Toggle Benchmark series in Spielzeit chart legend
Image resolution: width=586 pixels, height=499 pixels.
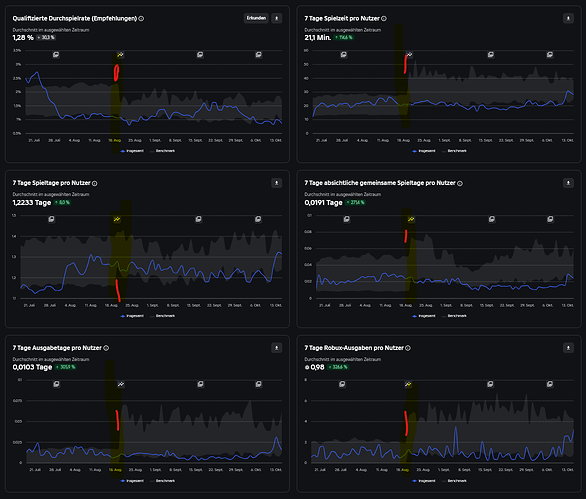point(454,151)
